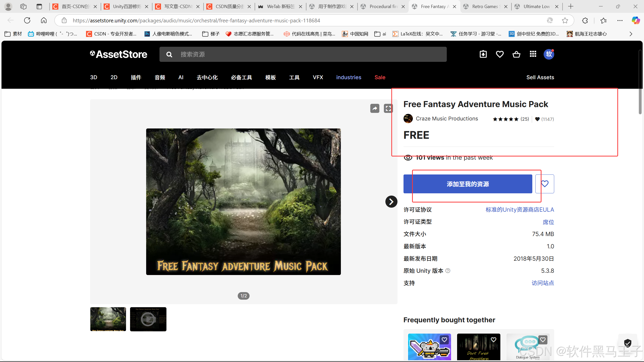
Task: Enter fullscreen preview mode
Action: pyautogui.click(x=388, y=108)
